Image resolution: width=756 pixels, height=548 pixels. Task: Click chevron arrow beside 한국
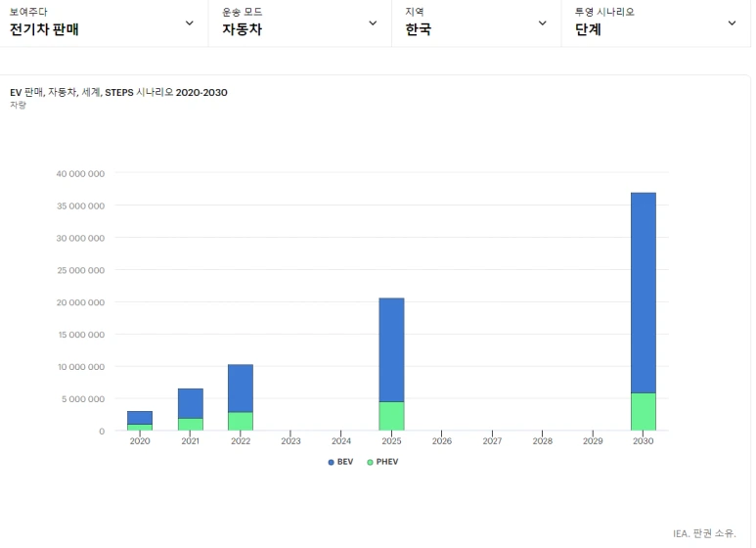(543, 23)
